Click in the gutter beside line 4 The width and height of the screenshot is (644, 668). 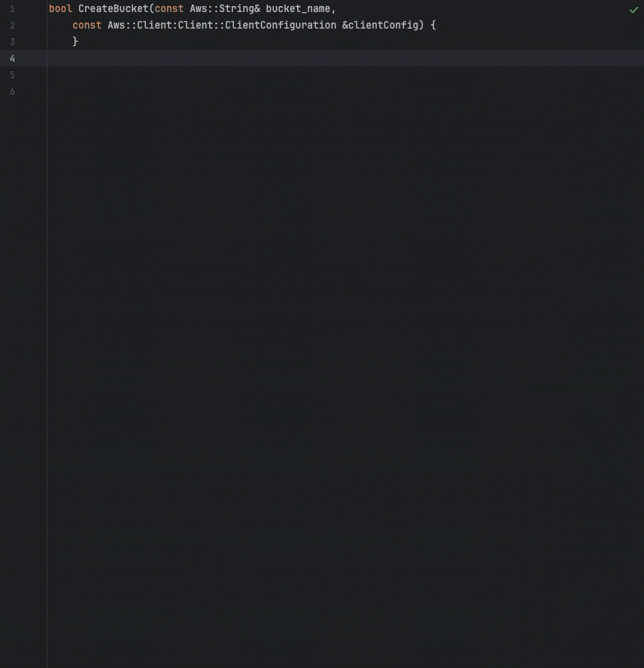point(30,58)
